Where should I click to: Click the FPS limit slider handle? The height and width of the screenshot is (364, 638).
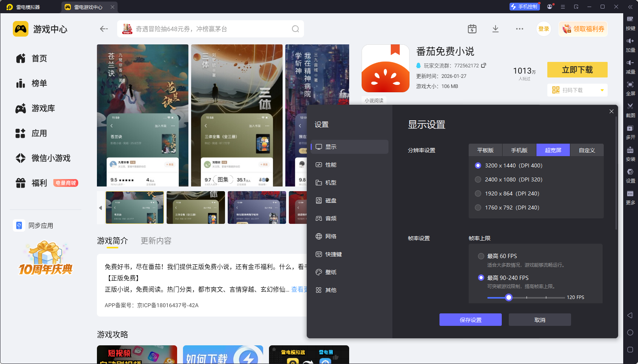pos(508,297)
